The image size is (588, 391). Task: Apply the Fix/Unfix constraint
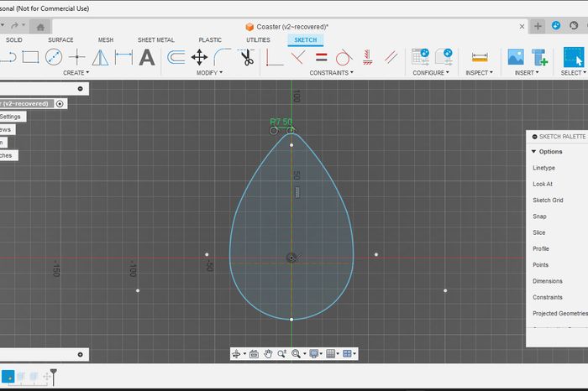[368, 57]
